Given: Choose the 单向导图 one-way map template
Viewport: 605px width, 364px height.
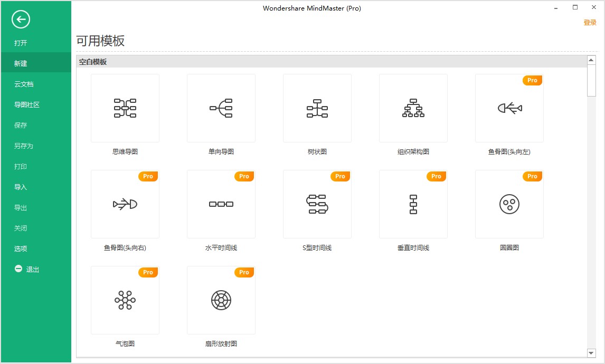Looking at the screenshot, I should 221,108.
